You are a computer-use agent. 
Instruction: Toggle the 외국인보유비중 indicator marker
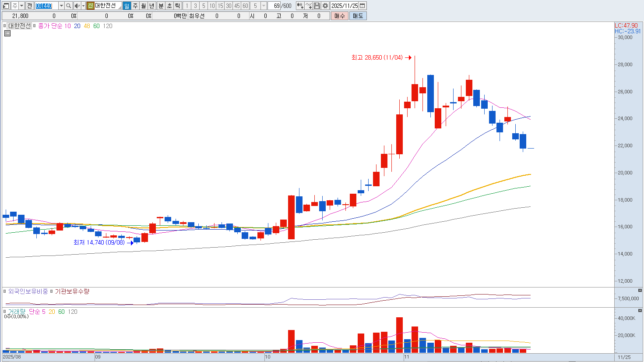[x=5, y=291]
